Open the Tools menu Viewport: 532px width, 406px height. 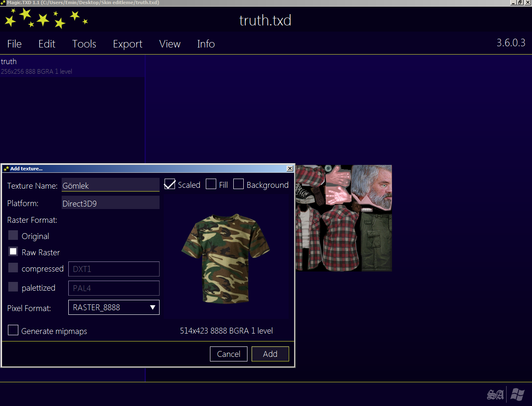(84, 44)
